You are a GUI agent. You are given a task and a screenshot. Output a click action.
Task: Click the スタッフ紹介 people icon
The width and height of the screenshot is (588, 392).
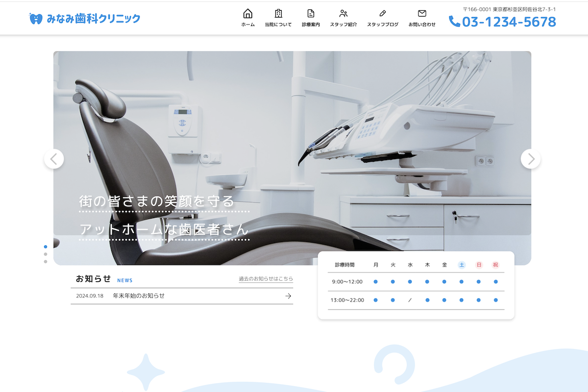[x=343, y=13]
